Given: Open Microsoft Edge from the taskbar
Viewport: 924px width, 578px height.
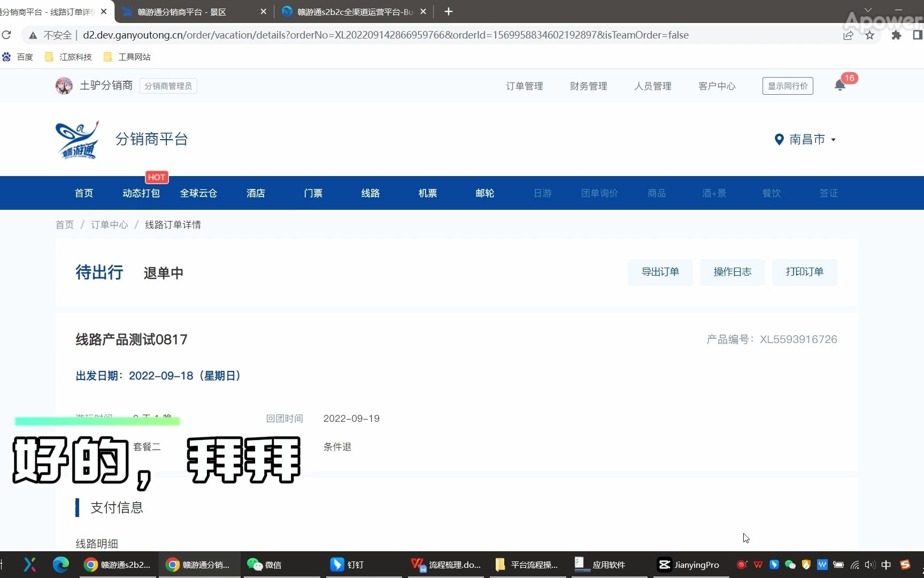Looking at the screenshot, I should (x=60, y=565).
